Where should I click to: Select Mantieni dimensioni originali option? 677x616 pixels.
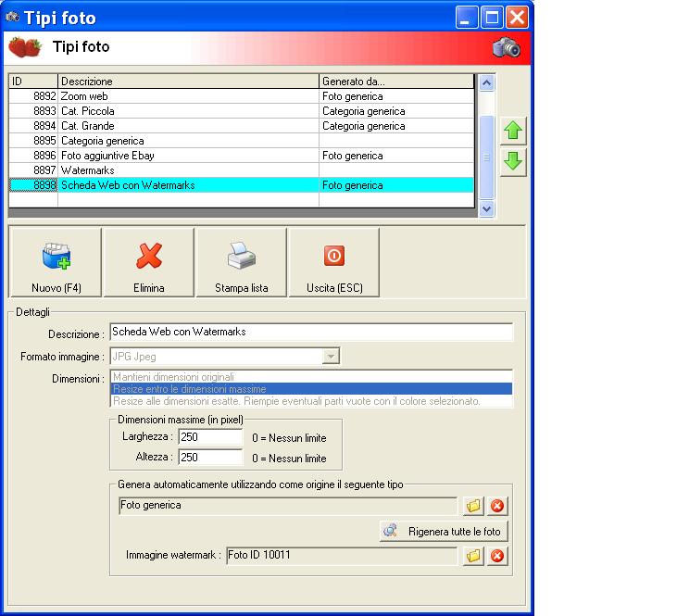click(x=311, y=377)
